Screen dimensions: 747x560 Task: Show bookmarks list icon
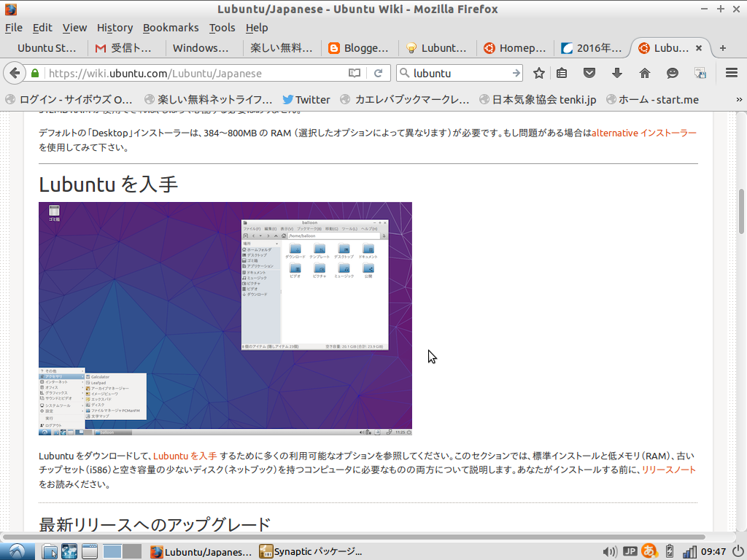[x=562, y=73]
